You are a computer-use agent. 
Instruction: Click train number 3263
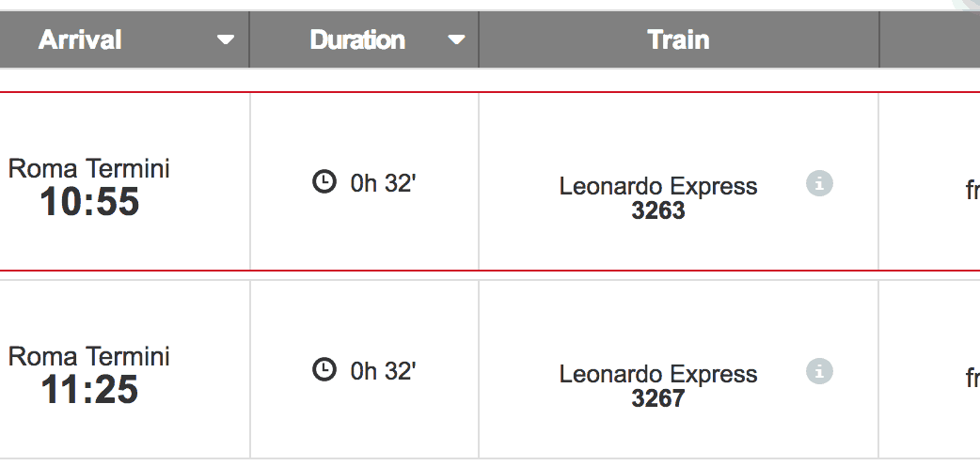[658, 210]
